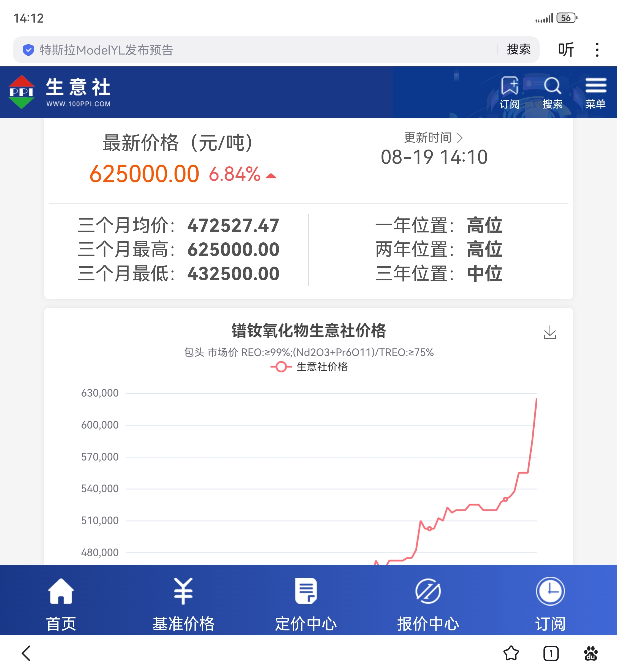Tap the address bar security shield icon
The width and height of the screenshot is (617, 672).
pos(28,50)
